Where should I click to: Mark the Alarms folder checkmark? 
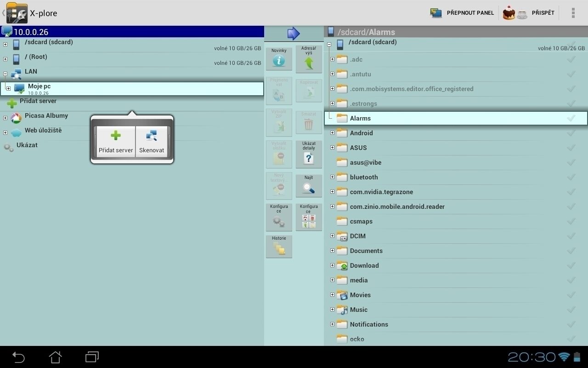tap(571, 118)
